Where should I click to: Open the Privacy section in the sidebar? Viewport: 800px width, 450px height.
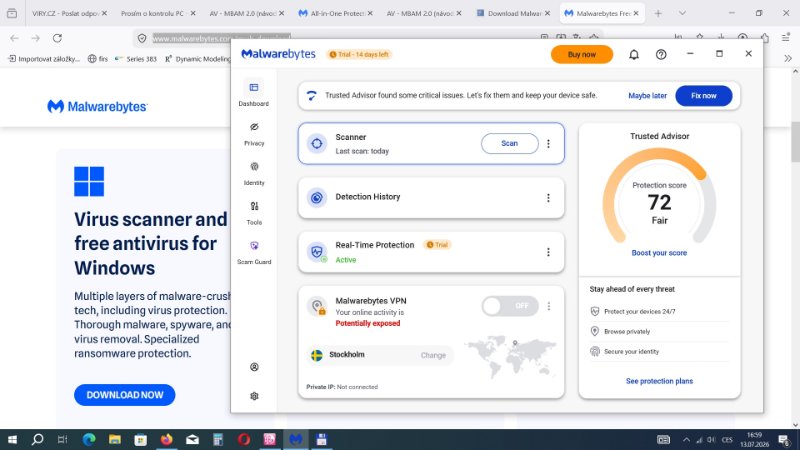pos(254,134)
